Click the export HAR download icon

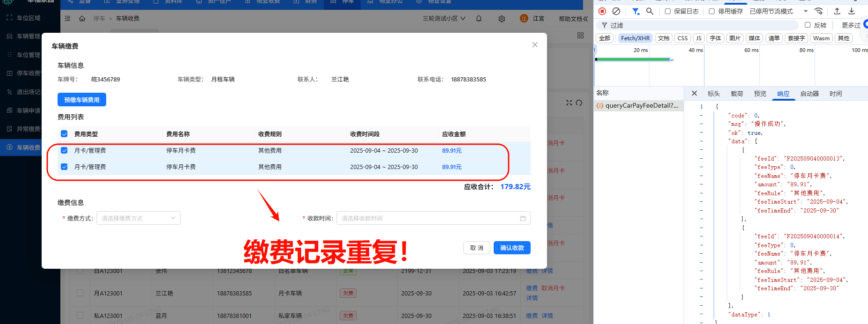pyautogui.click(x=852, y=11)
